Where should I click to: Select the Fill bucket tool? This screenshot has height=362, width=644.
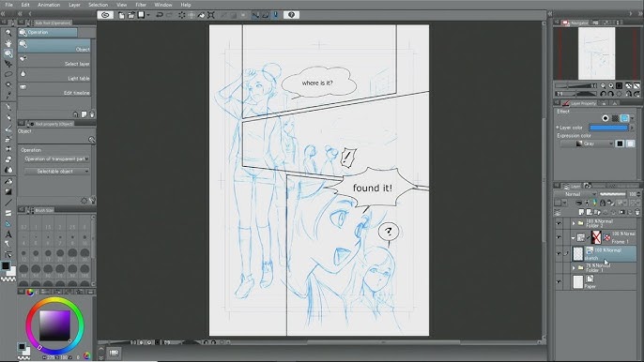click(x=8, y=181)
